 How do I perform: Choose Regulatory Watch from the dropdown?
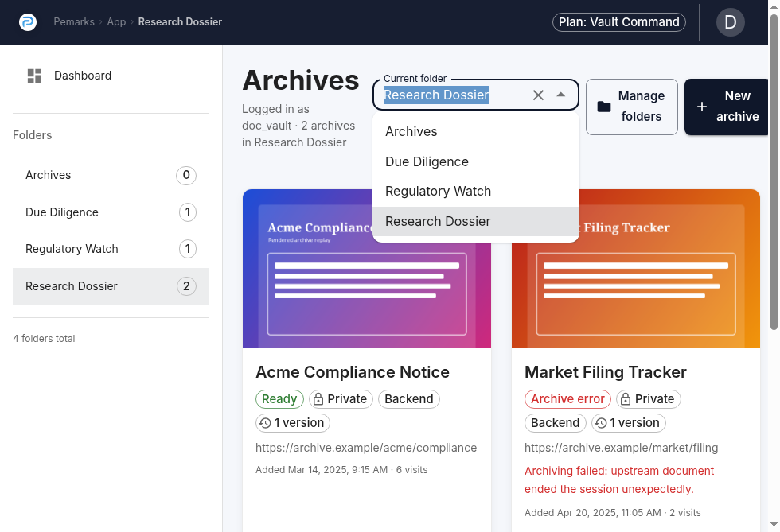[x=476, y=192]
